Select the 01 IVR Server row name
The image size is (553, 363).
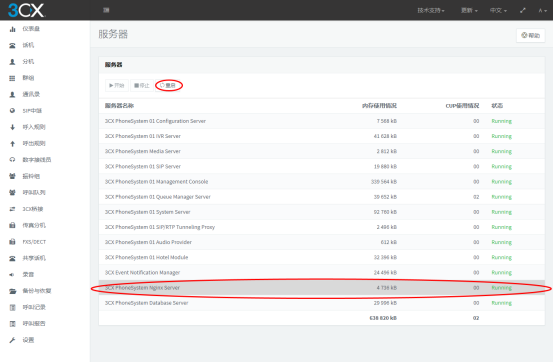click(142, 136)
